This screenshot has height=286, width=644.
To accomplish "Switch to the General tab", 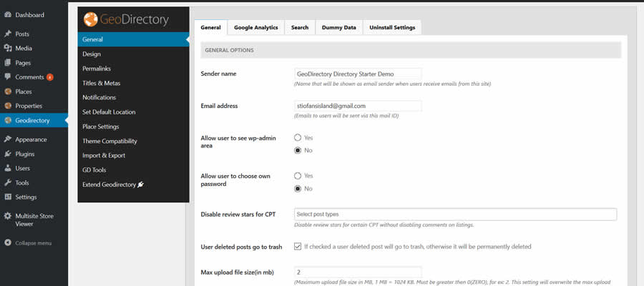I will point(210,27).
